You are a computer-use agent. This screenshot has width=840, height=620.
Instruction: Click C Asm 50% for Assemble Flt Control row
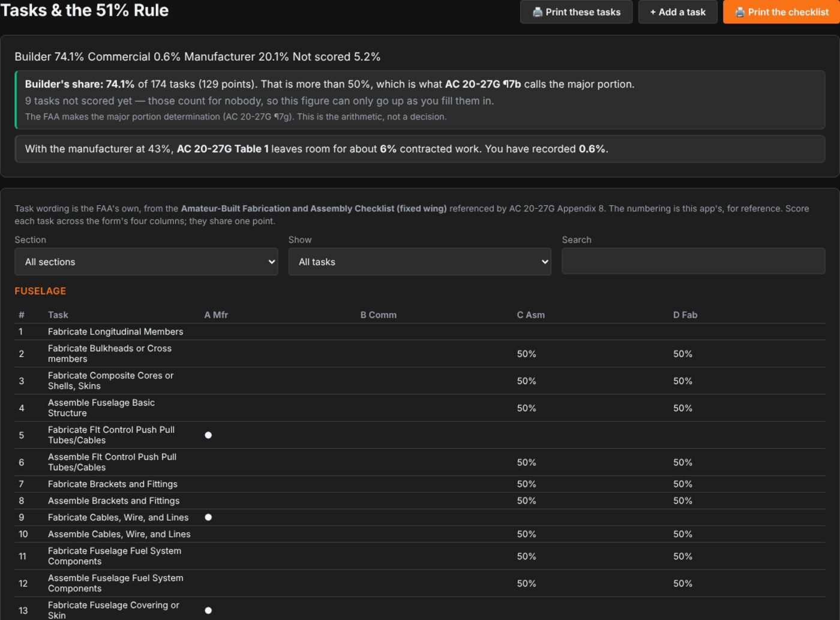[x=526, y=463]
